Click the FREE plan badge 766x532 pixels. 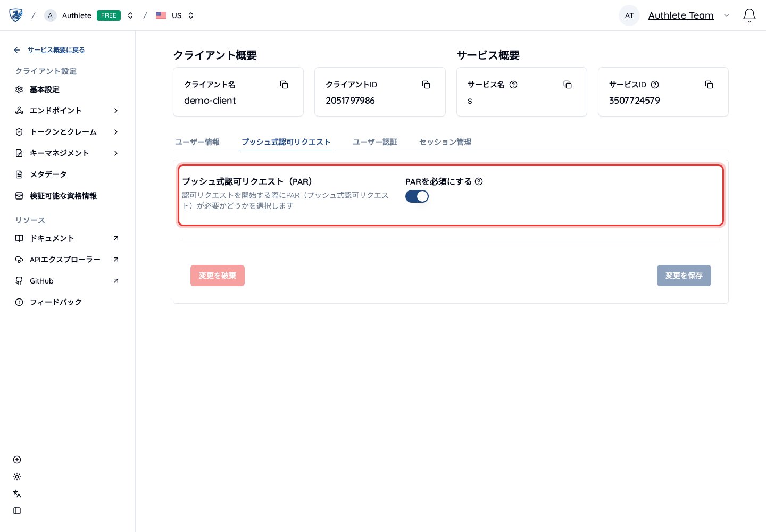[x=109, y=15]
